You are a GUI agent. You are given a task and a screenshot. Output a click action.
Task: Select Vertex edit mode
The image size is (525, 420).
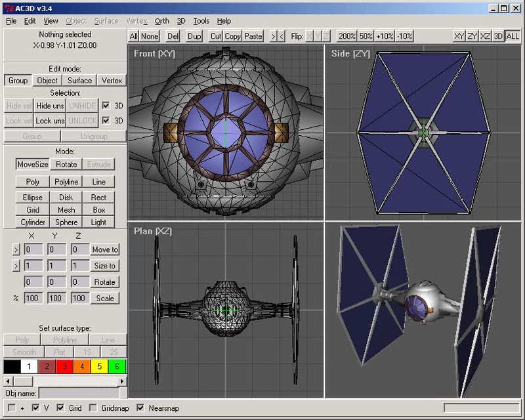coord(112,80)
